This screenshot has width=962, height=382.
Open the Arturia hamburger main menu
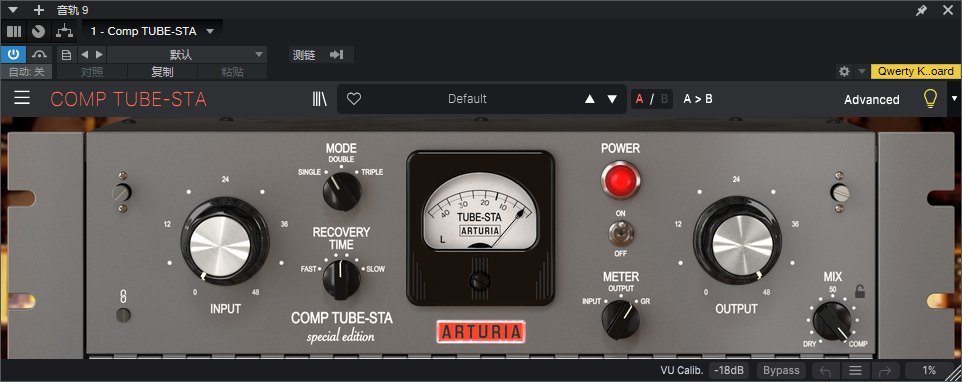click(x=22, y=98)
